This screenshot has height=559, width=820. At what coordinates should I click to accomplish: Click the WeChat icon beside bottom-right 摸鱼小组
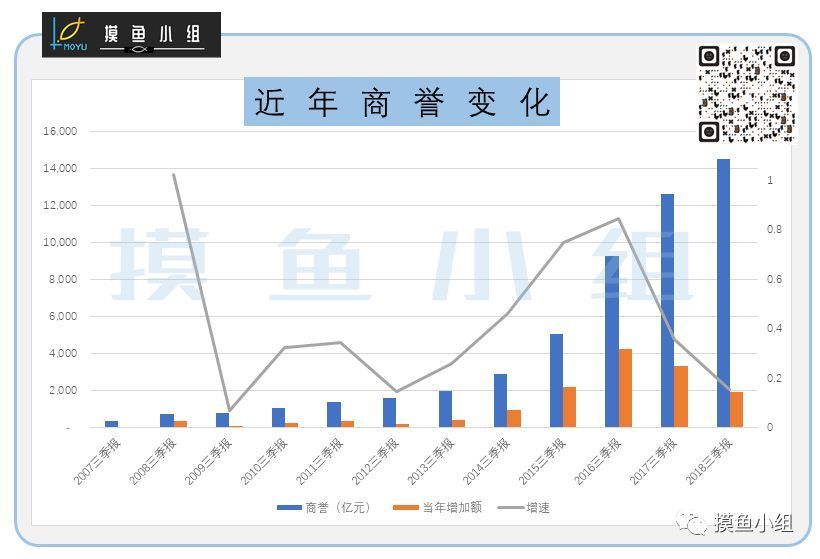coord(692,522)
